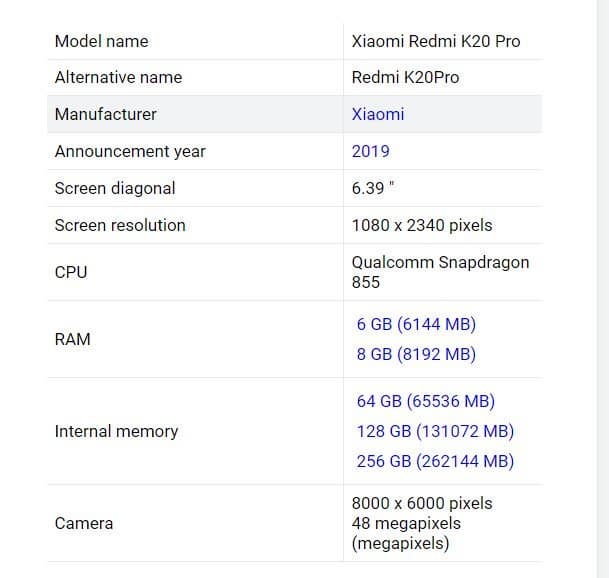This screenshot has width=609, height=578.
Task: Click the Manufacturer row label
Action: coord(105,114)
